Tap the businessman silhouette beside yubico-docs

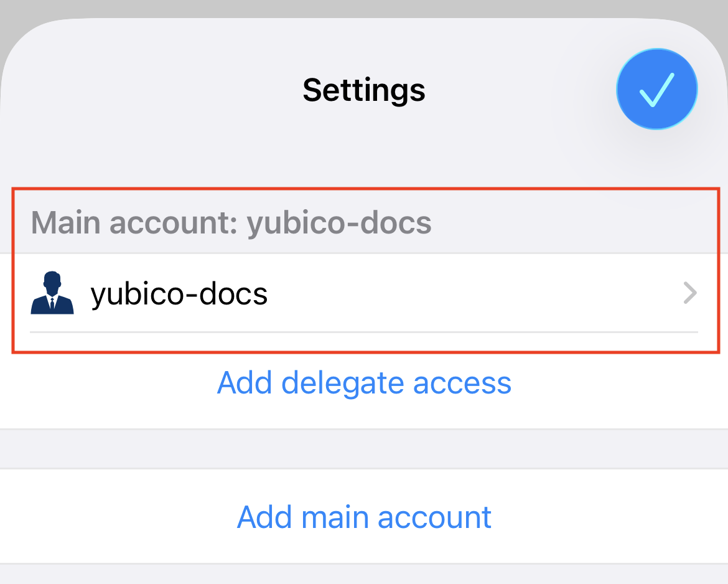pos(52,293)
